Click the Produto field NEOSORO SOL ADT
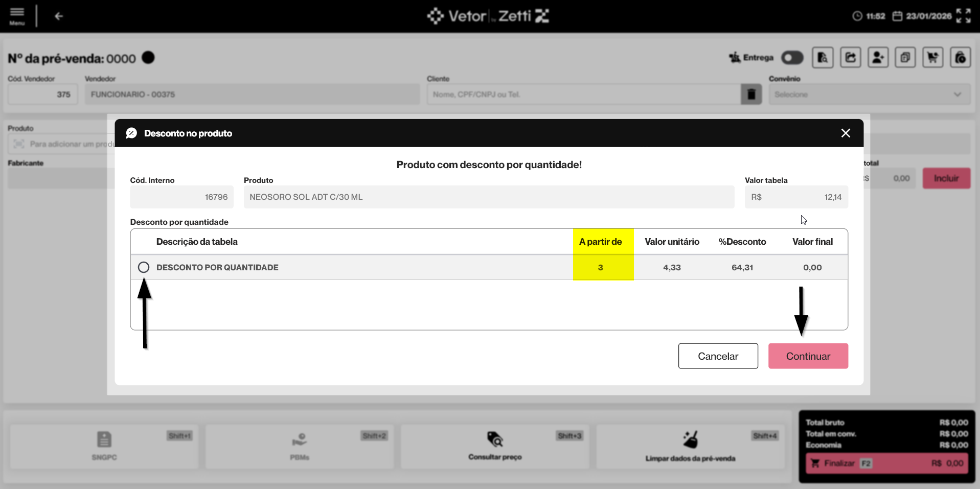This screenshot has height=489, width=980. point(489,197)
